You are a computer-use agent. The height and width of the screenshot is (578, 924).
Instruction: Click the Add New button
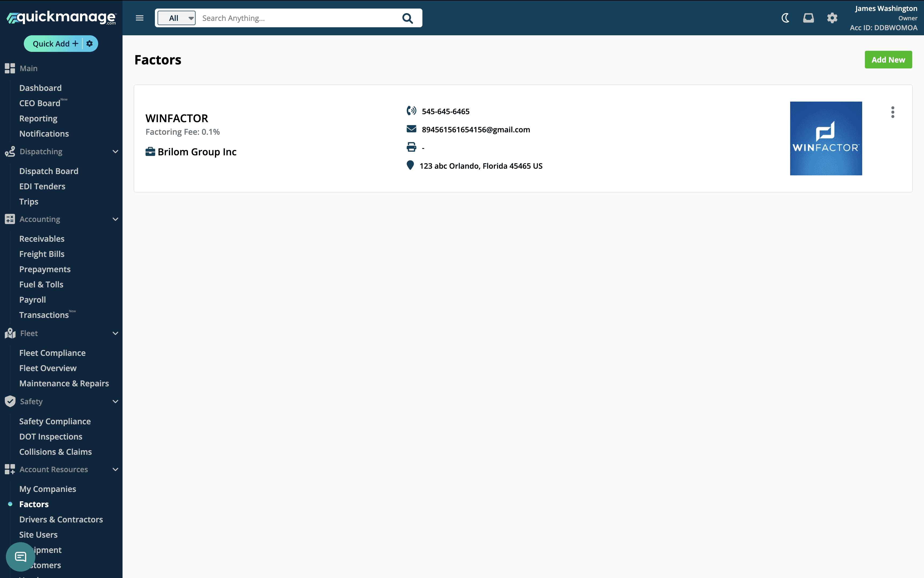coord(888,60)
